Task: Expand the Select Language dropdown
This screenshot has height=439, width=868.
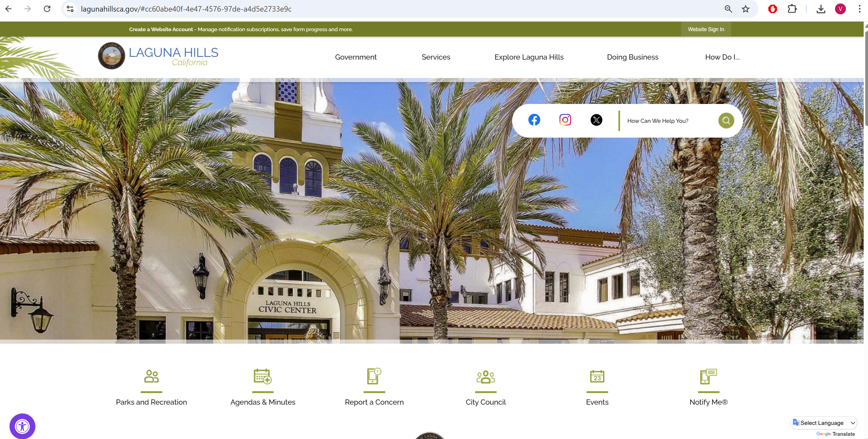Action: (x=823, y=423)
